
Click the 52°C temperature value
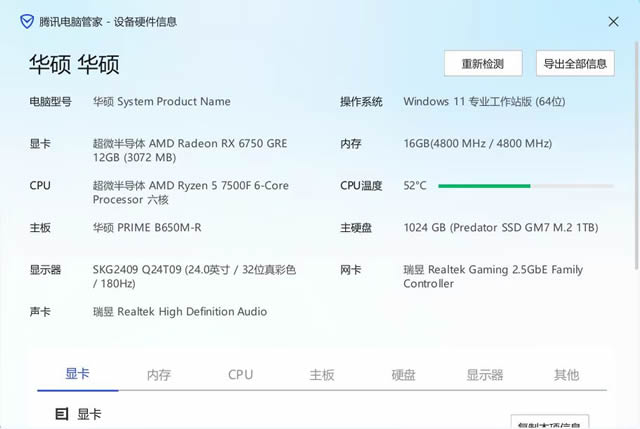coord(415,186)
